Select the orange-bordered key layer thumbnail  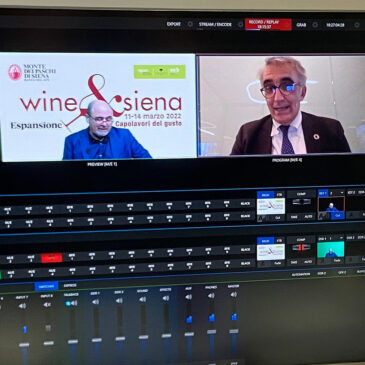pyautogui.click(x=331, y=204)
